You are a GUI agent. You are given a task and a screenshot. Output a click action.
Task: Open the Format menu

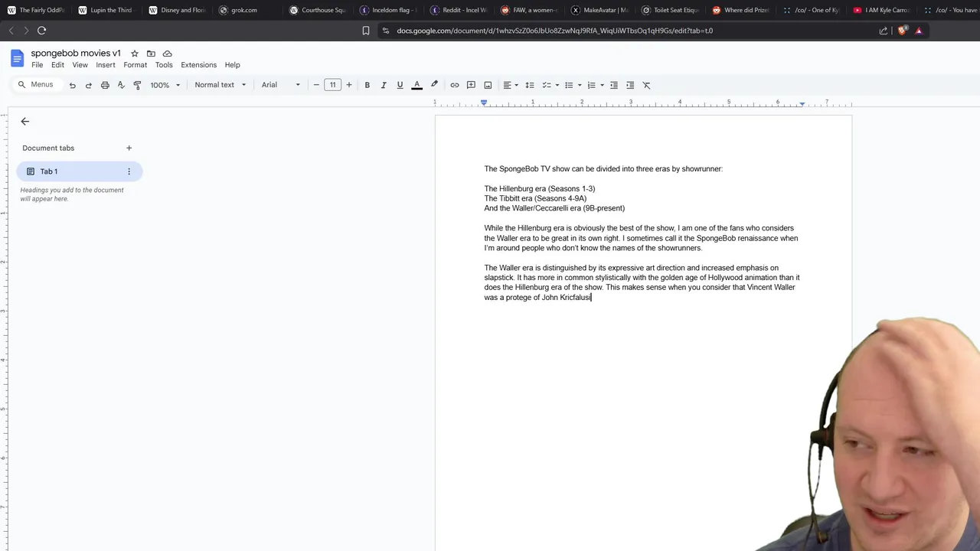(x=136, y=65)
